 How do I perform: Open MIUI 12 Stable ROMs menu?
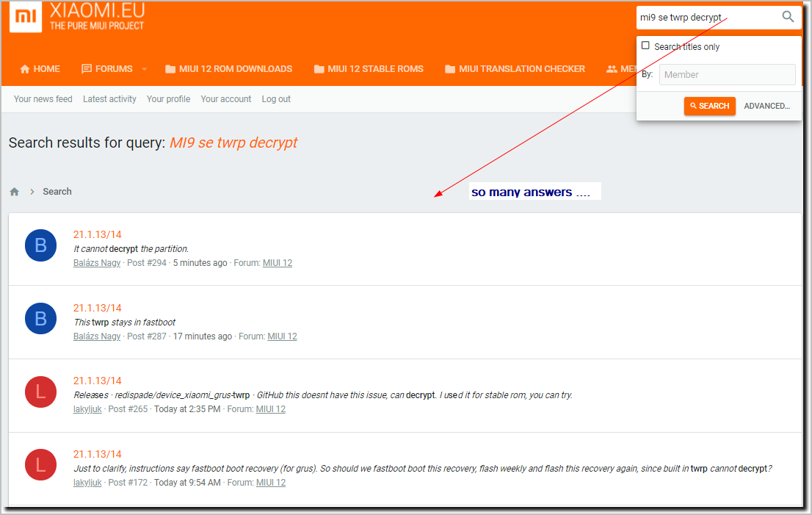(369, 69)
